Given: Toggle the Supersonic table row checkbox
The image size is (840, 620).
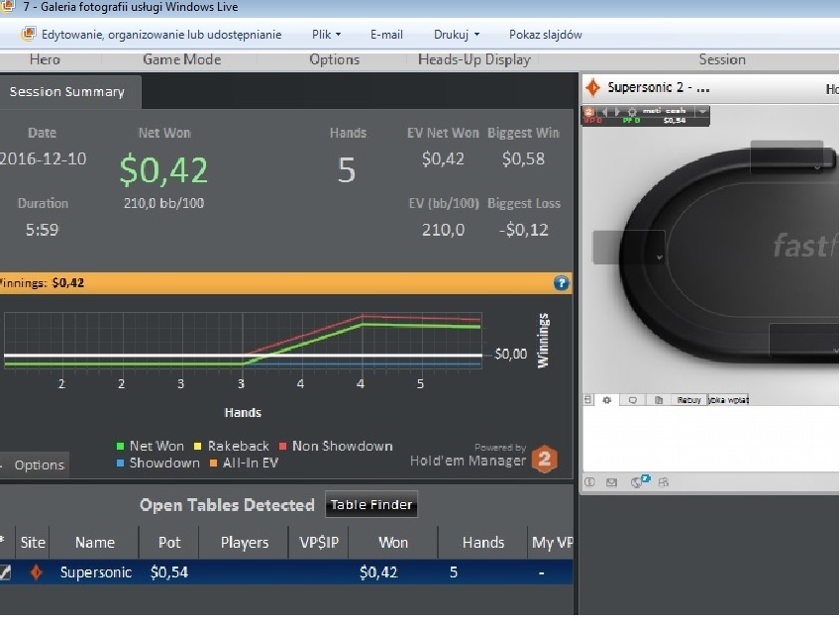Looking at the screenshot, I should click(5, 571).
